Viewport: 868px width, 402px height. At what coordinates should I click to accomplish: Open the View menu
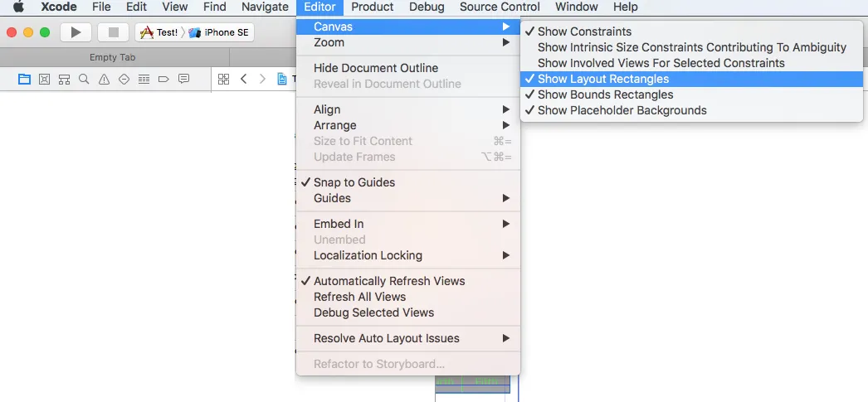[175, 7]
